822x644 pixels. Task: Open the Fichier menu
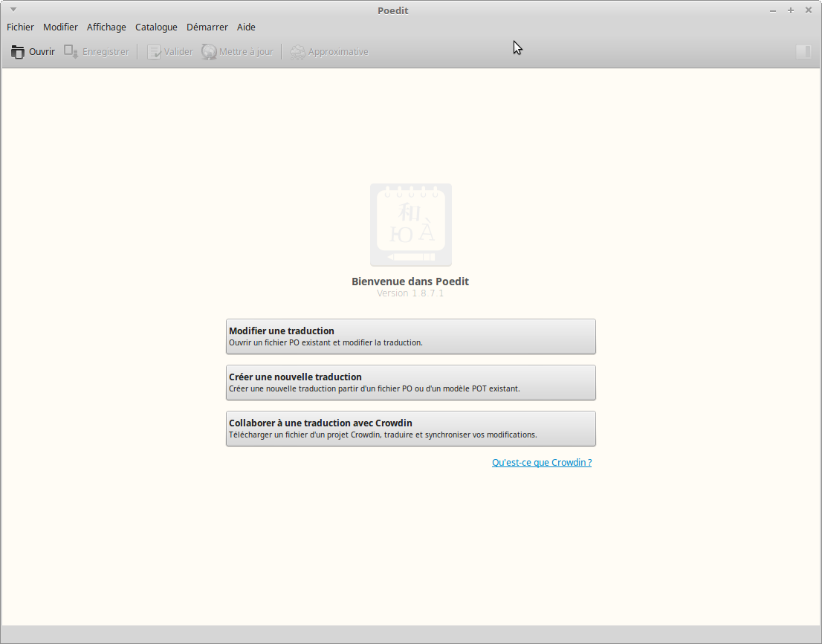(20, 27)
